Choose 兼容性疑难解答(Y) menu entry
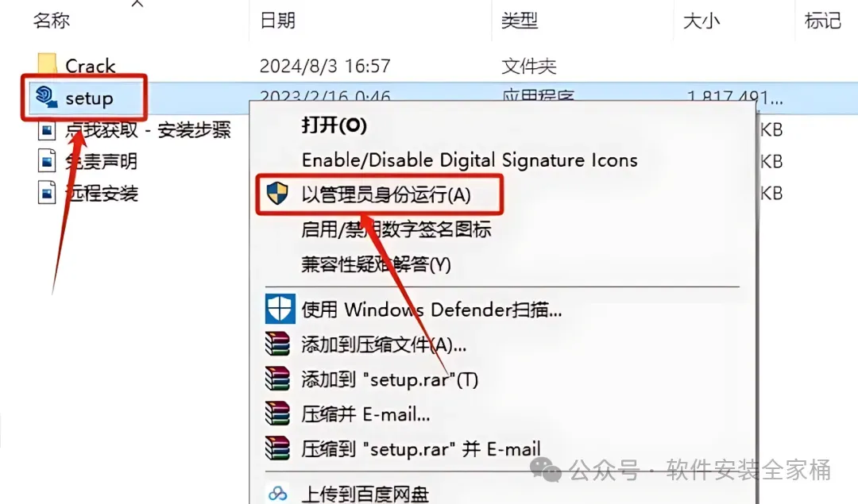The image size is (858, 504). tap(375, 264)
